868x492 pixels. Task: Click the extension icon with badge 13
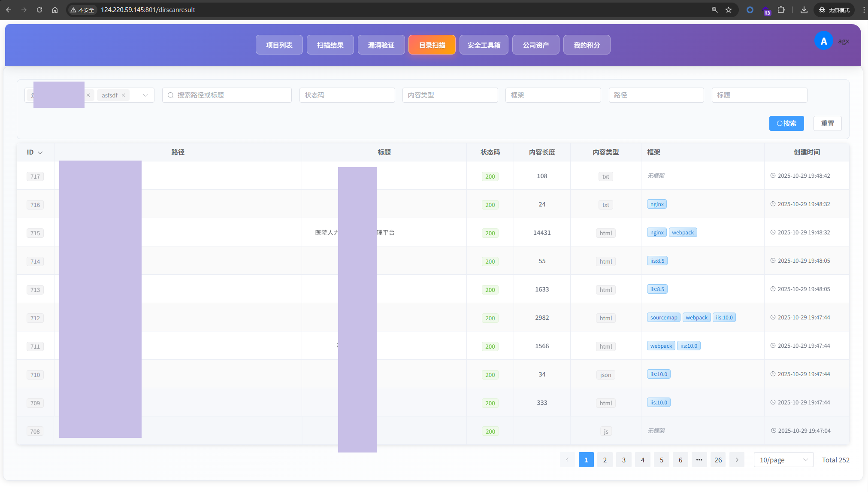tap(766, 11)
